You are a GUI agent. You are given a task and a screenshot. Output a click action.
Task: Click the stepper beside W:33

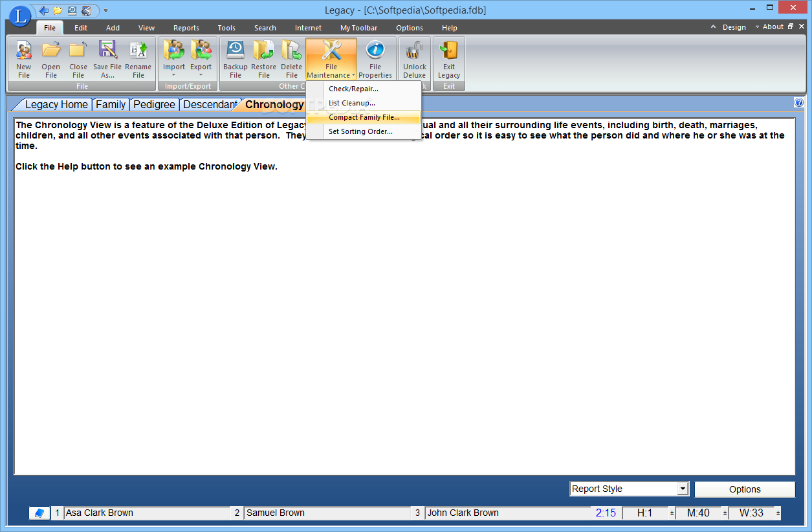tap(777, 513)
